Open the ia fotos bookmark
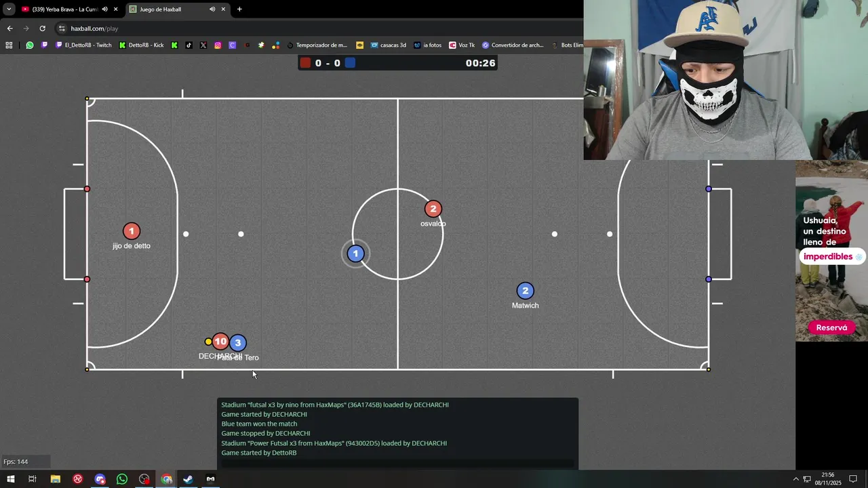Viewport: 868px width, 488px height. pos(427,45)
